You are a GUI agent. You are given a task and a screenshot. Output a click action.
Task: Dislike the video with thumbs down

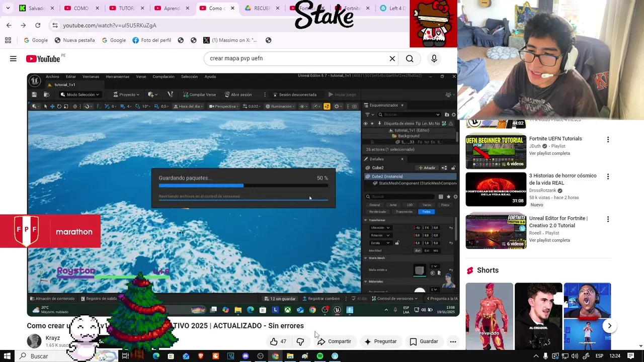300,341
